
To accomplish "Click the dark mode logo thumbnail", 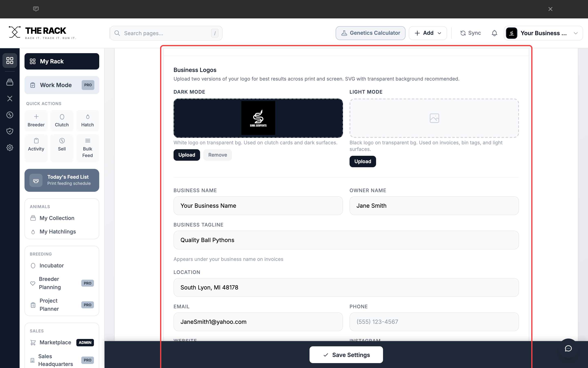I will point(258,118).
